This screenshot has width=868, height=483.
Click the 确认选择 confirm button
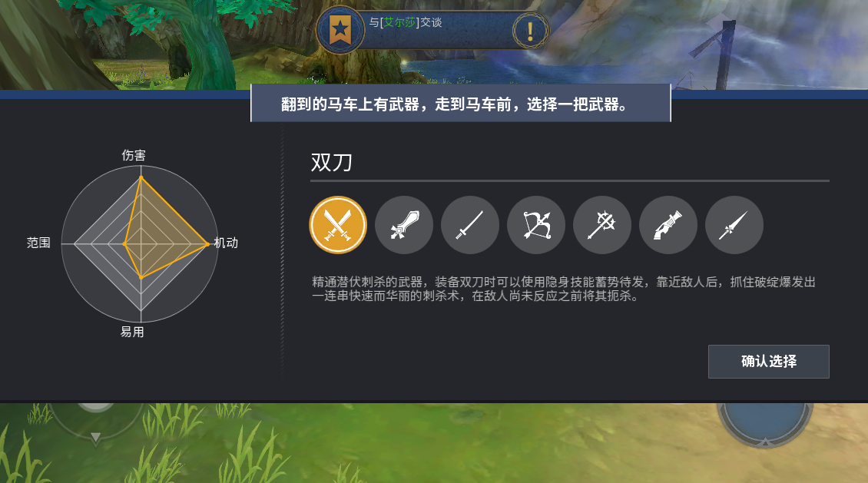point(768,361)
